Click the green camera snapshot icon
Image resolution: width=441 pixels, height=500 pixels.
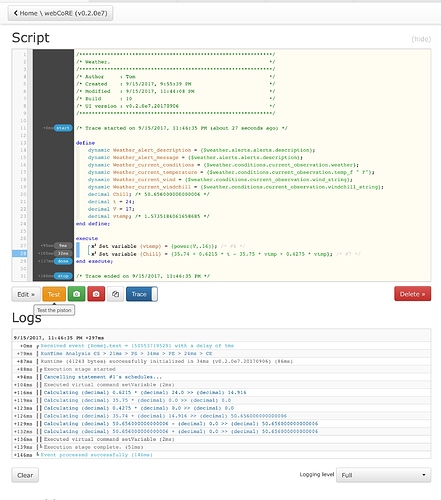76,294
